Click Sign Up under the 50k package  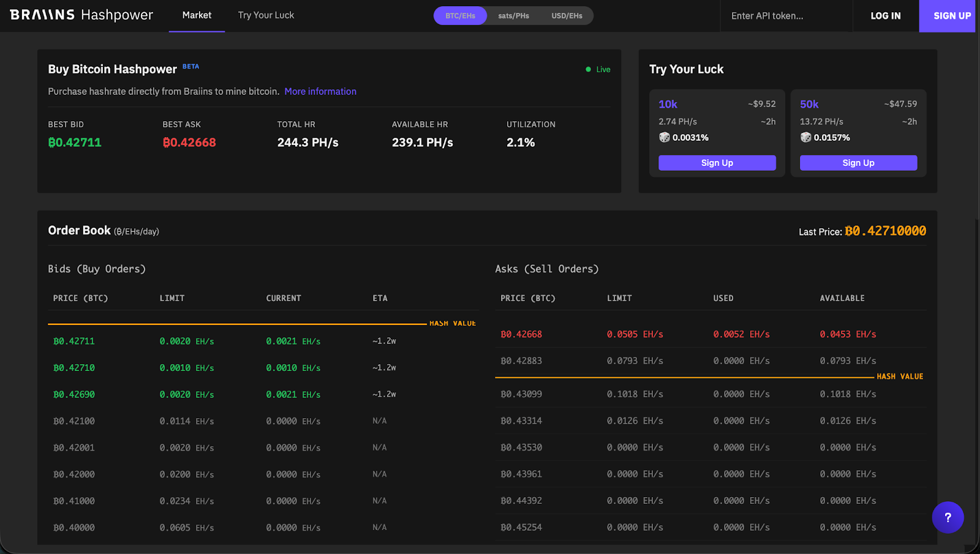tap(858, 163)
